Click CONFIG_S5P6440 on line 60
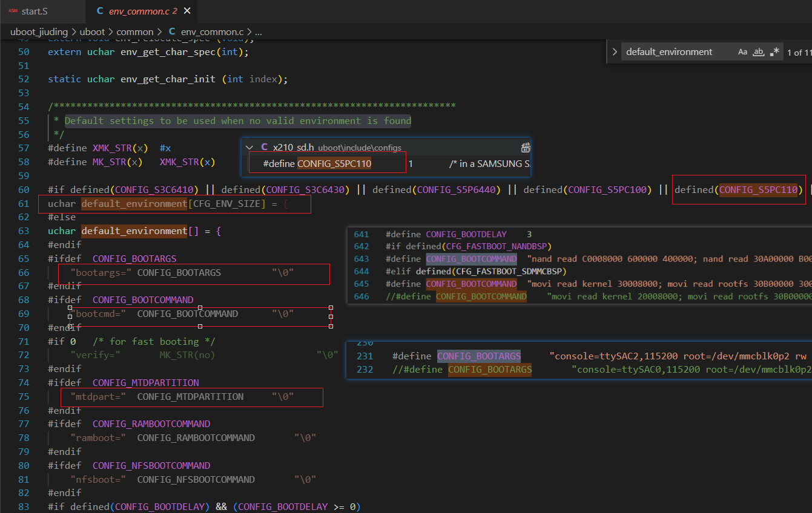Viewport: 812px width, 513px height. pos(457,190)
